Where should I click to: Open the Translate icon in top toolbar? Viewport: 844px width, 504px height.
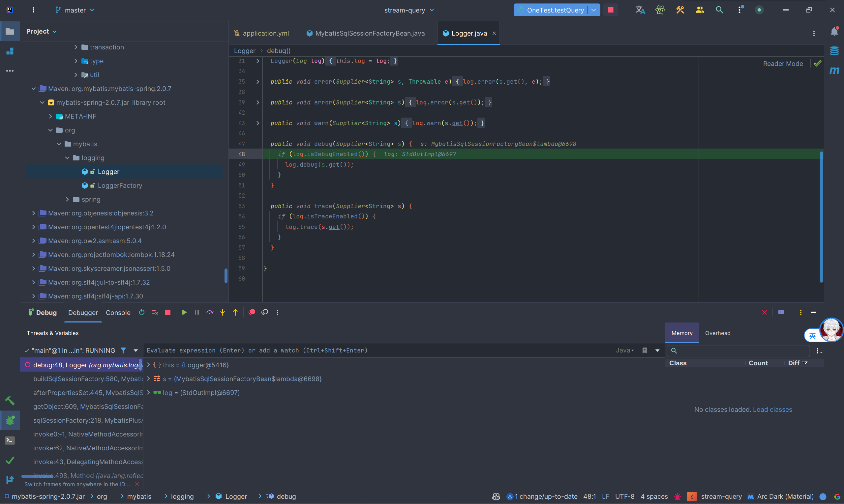(640, 10)
